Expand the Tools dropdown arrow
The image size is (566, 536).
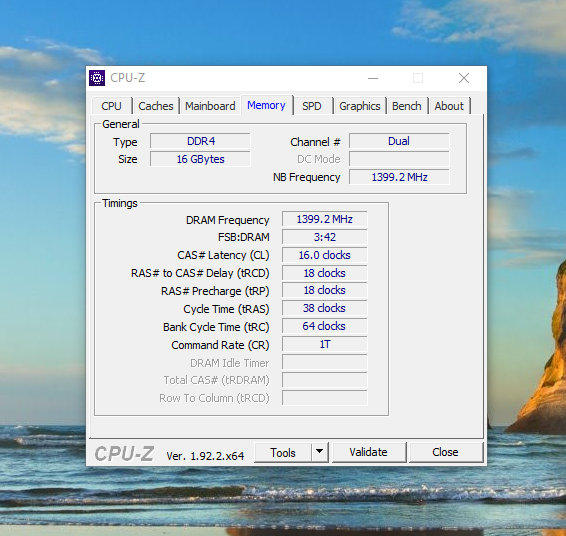point(319,452)
